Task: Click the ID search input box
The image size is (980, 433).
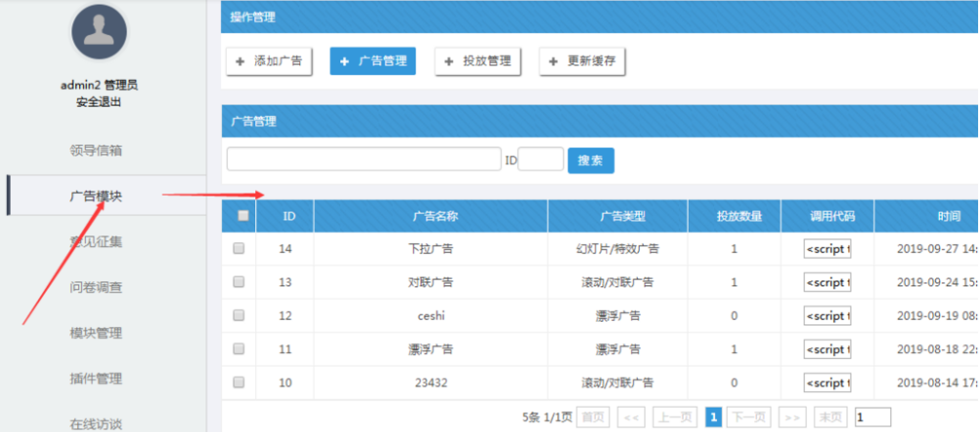Action: pyautogui.click(x=540, y=159)
